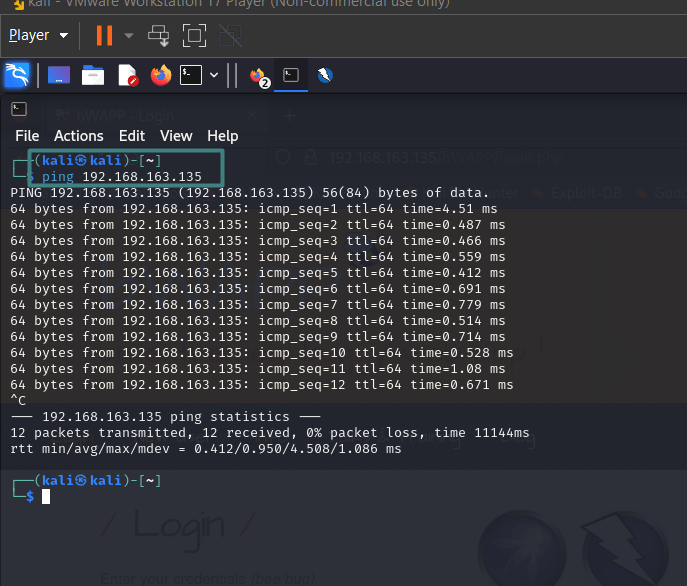Open the file manager folder icon

[93, 75]
